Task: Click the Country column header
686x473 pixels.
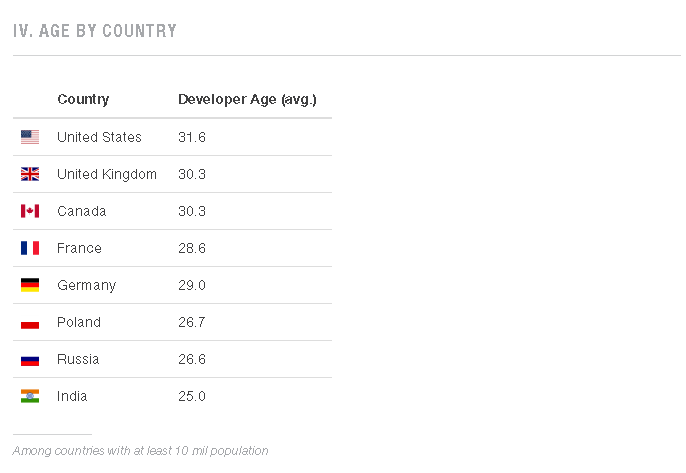Action: pos(83,99)
